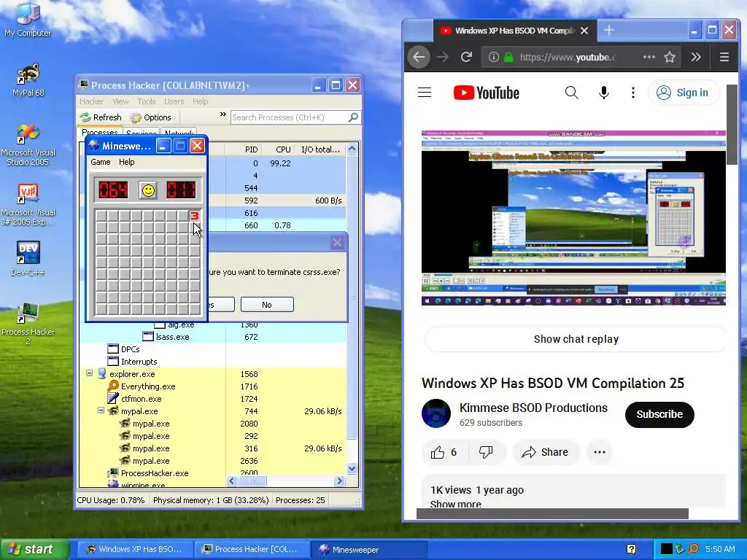The height and width of the screenshot is (560, 747).
Task: Open Microsoft Visual J# 2005 Express shortcut
Action: click(x=28, y=205)
